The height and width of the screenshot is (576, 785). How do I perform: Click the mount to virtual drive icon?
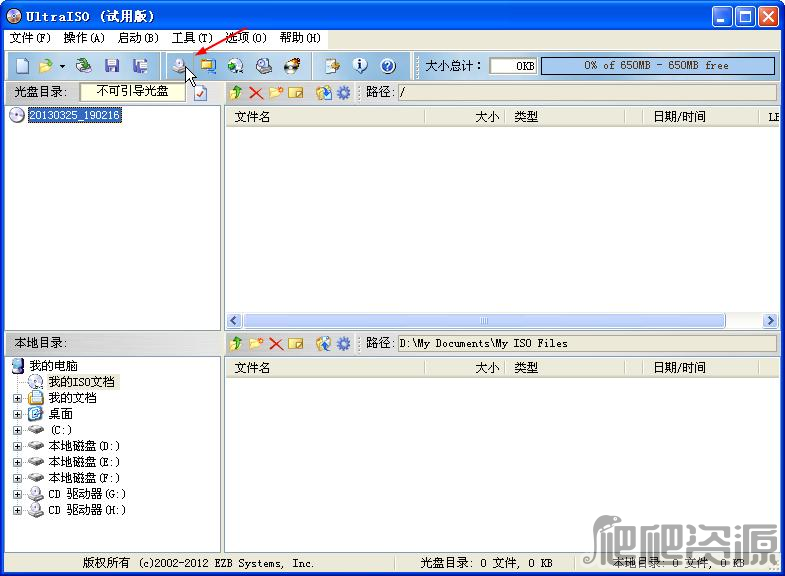264,66
